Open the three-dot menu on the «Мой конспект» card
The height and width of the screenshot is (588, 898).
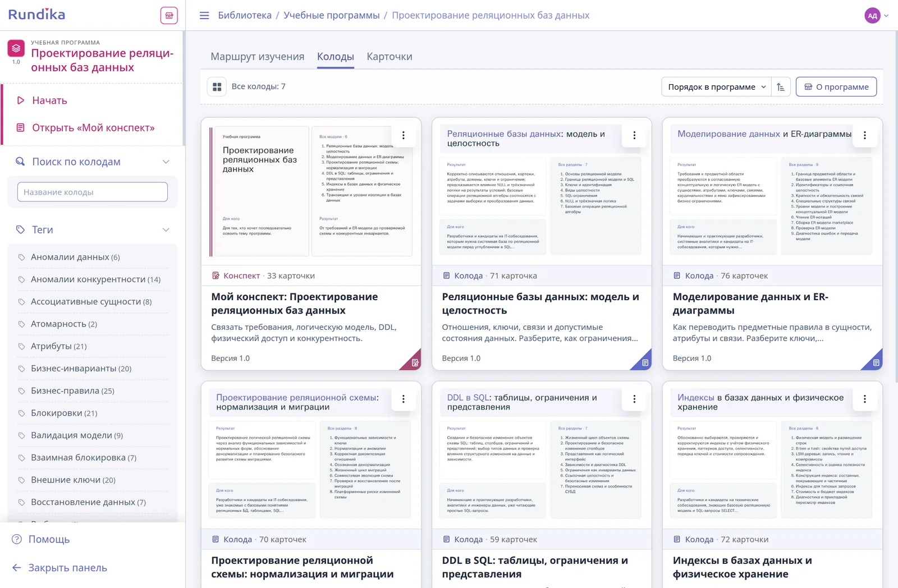point(403,135)
